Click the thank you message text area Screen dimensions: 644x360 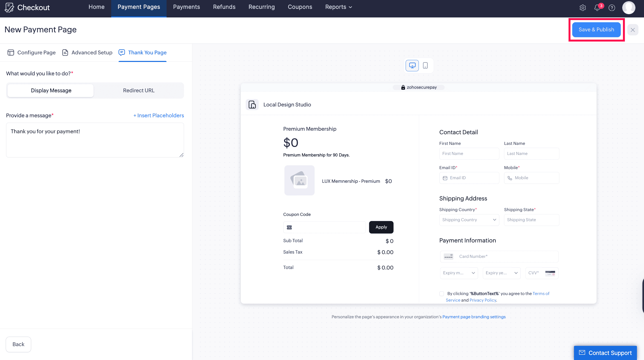click(95, 140)
